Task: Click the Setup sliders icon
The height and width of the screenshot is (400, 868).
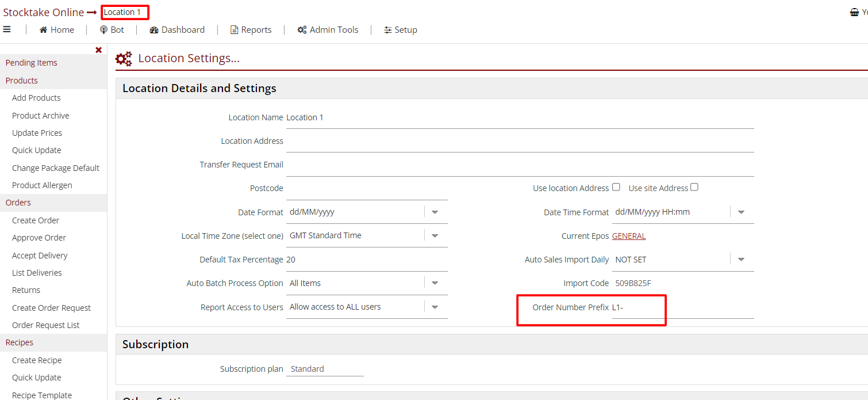Action: tap(388, 30)
